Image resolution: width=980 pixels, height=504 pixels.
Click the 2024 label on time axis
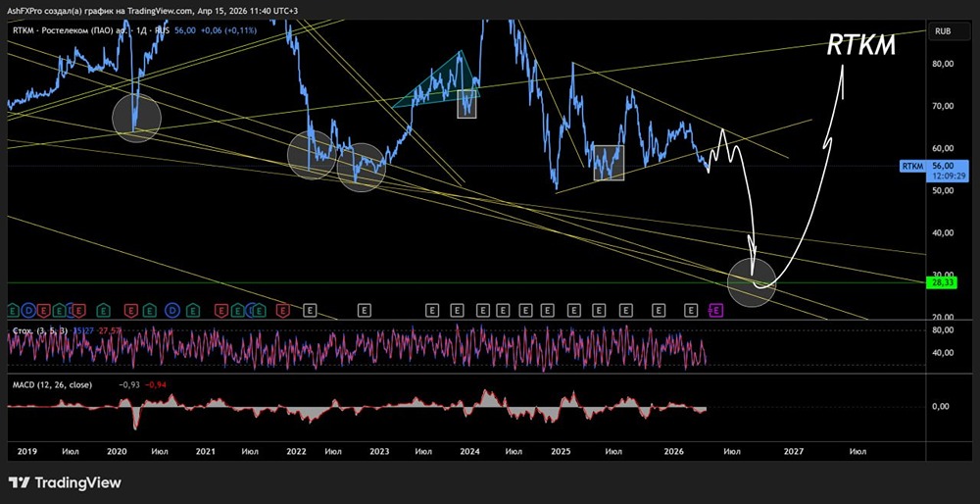coord(469,451)
